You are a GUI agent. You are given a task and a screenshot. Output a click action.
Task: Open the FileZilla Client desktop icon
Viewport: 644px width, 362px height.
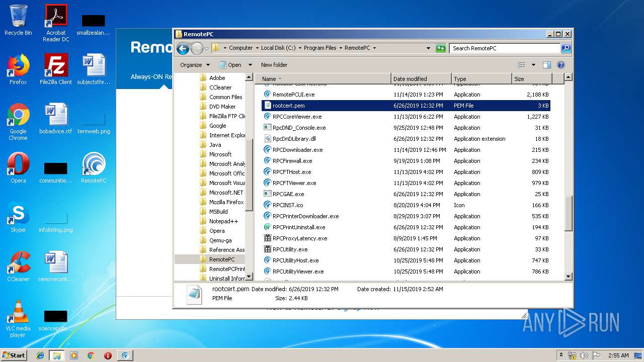56,69
